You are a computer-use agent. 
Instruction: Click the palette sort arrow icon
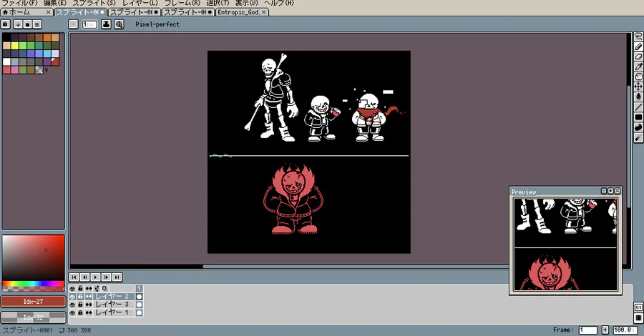(18, 24)
